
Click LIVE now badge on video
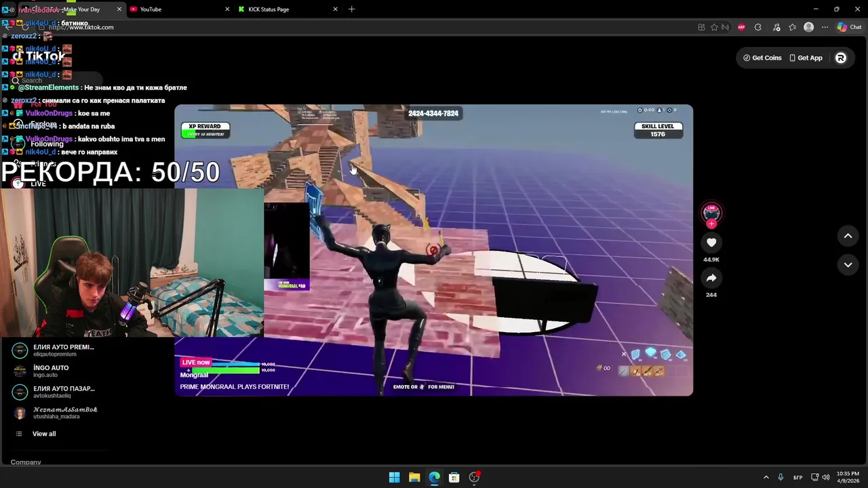coord(196,363)
